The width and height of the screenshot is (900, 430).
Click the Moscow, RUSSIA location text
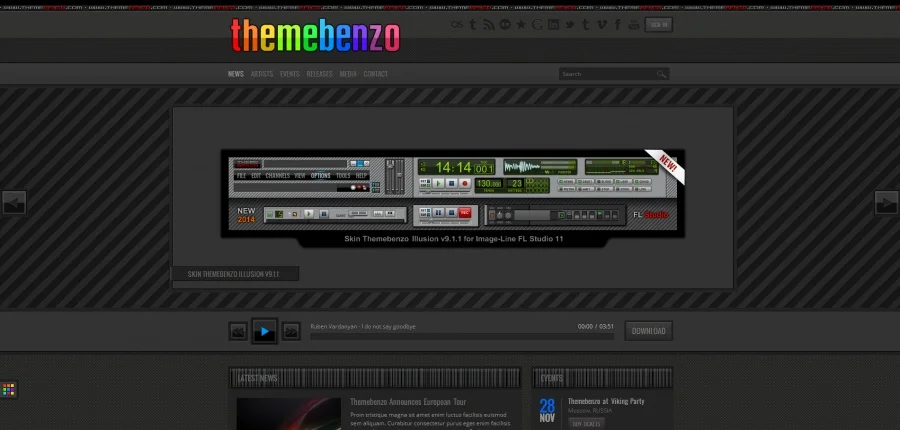(x=590, y=411)
